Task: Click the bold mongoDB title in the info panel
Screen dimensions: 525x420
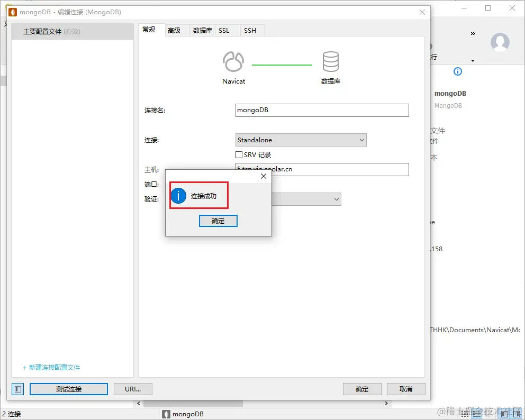Action: tap(450, 94)
